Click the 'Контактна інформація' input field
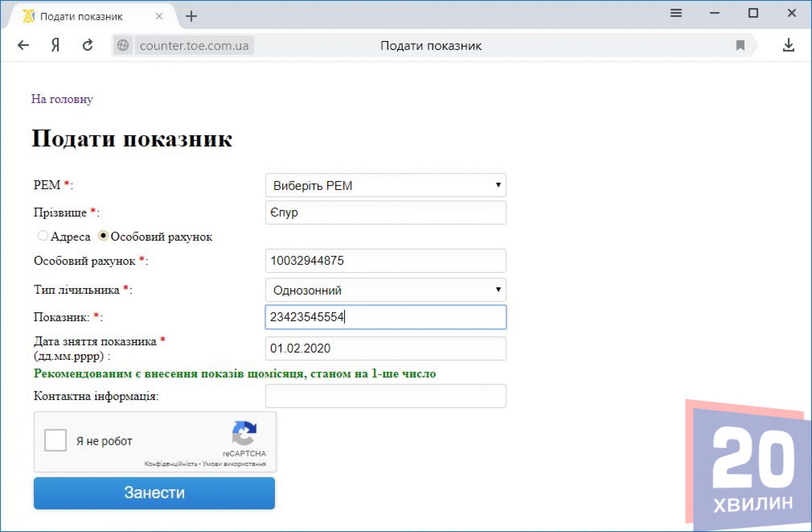The height and width of the screenshot is (532, 812). (x=385, y=396)
